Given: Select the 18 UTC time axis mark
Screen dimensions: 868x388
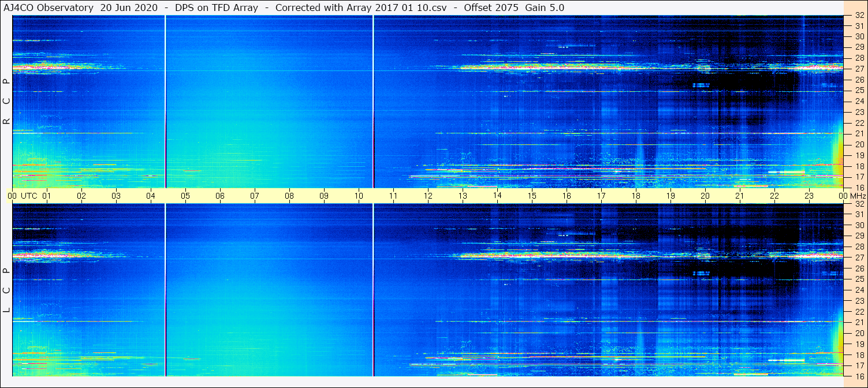Looking at the screenshot, I should click(x=636, y=196).
